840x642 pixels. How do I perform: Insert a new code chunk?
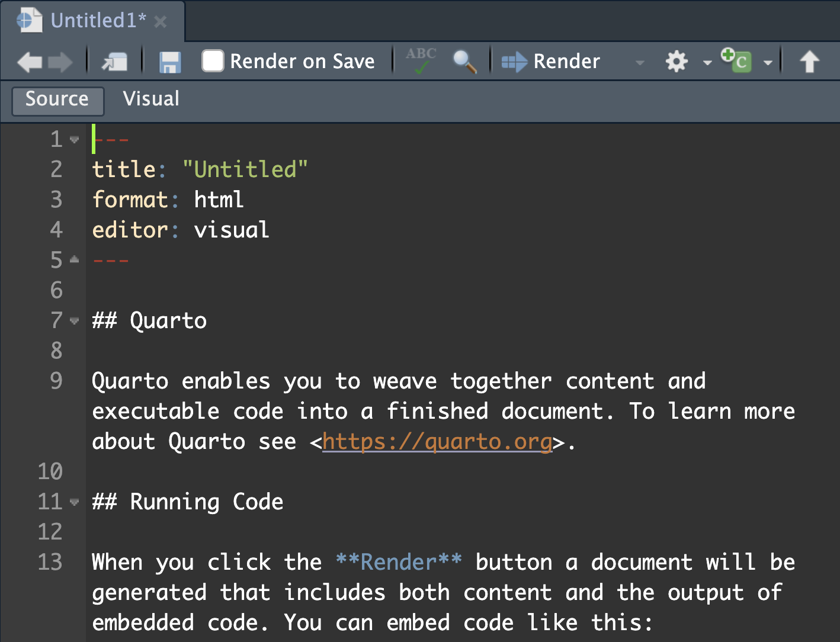(x=736, y=60)
